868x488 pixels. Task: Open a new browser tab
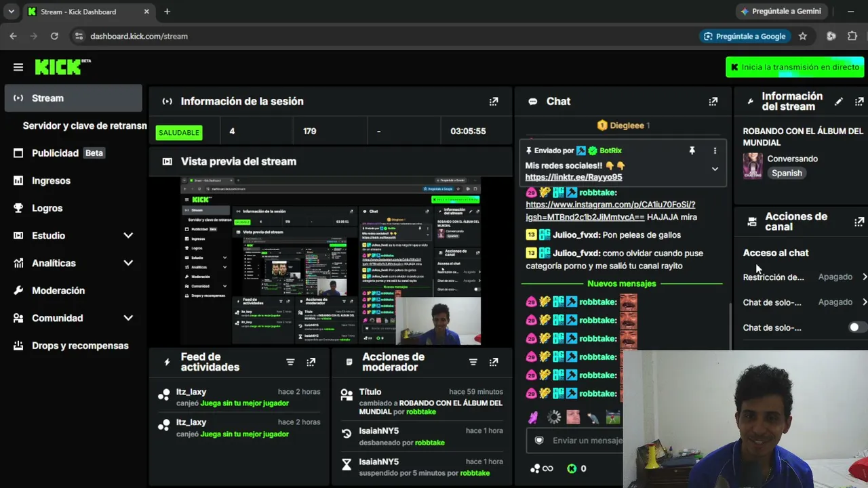click(167, 12)
